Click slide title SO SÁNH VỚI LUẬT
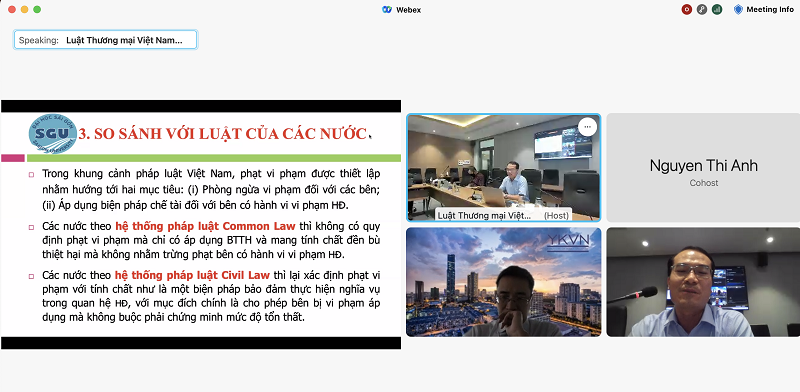 pyautogui.click(x=223, y=134)
